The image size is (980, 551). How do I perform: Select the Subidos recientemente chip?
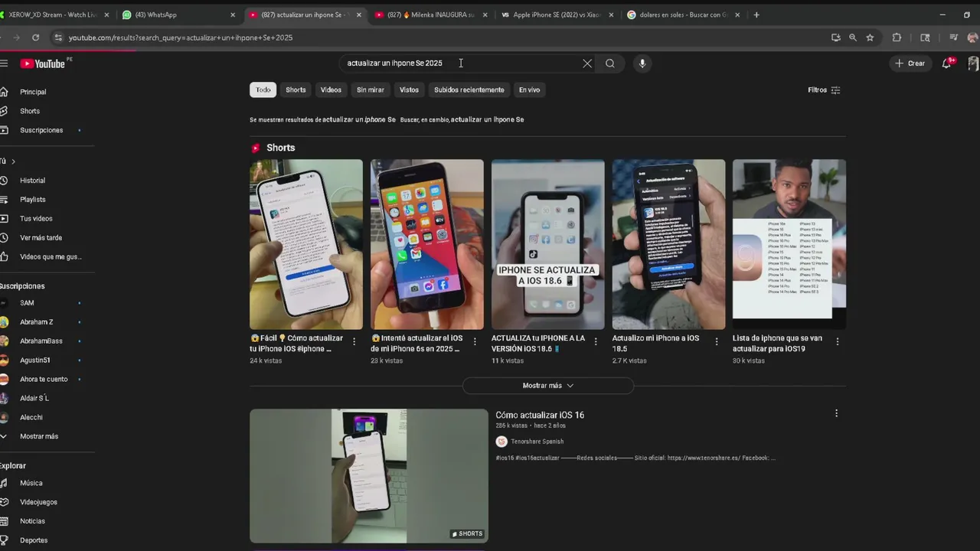[x=469, y=90]
